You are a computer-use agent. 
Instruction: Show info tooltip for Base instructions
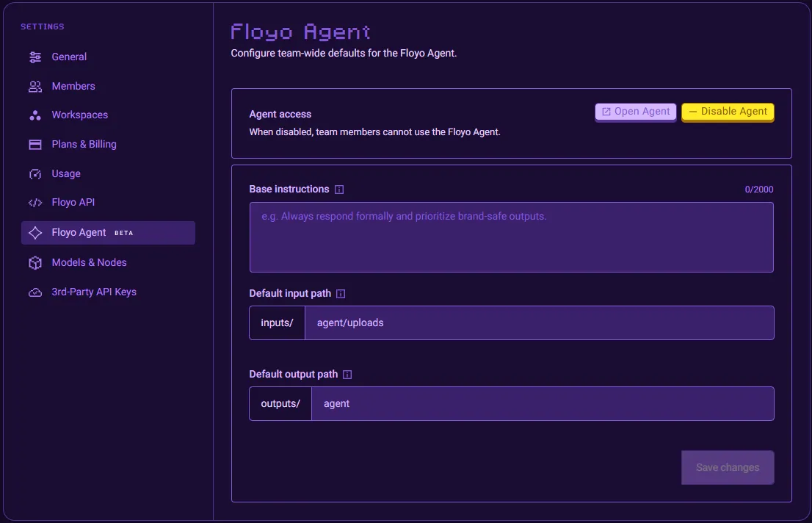[339, 190]
